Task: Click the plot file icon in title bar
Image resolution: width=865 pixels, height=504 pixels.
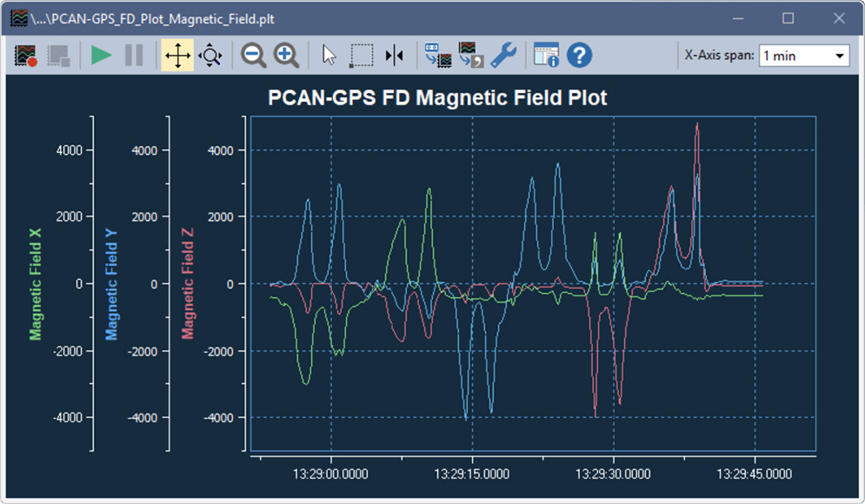Action: coord(19,18)
